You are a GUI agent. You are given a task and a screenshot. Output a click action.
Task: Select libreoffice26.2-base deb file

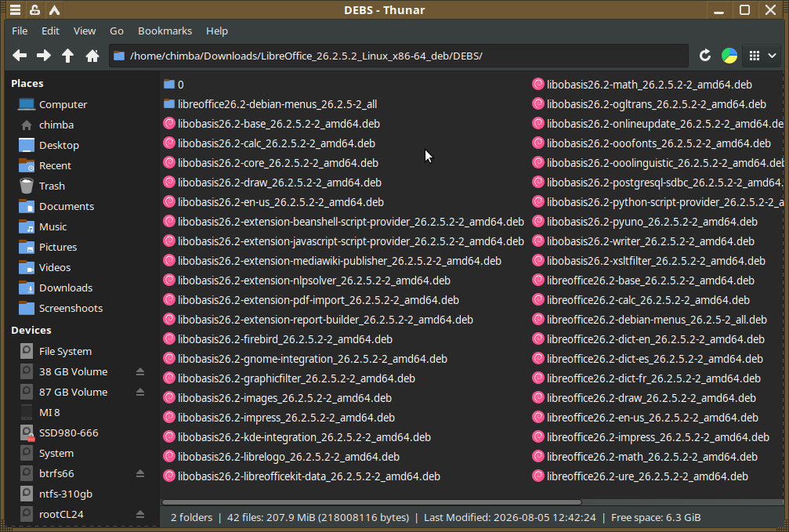643,280
